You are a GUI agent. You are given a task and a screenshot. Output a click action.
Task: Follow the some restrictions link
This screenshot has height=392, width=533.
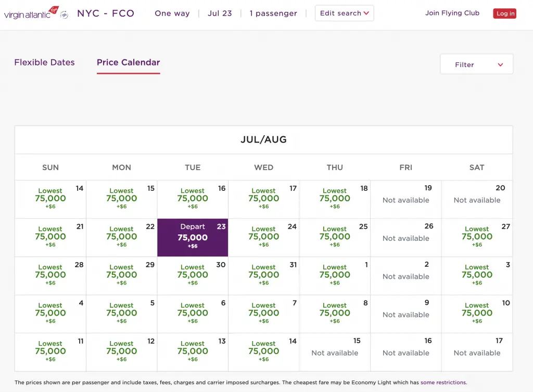tap(443, 383)
